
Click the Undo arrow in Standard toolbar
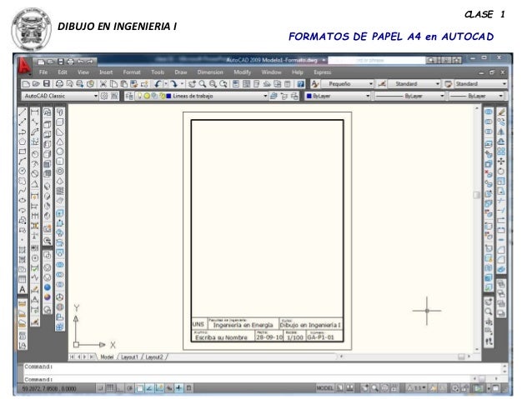[x=158, y=84]
